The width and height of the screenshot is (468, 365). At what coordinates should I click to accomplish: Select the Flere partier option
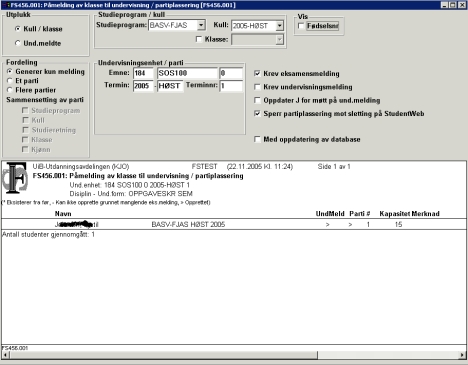pyautogui.click(x=10, y=90)
